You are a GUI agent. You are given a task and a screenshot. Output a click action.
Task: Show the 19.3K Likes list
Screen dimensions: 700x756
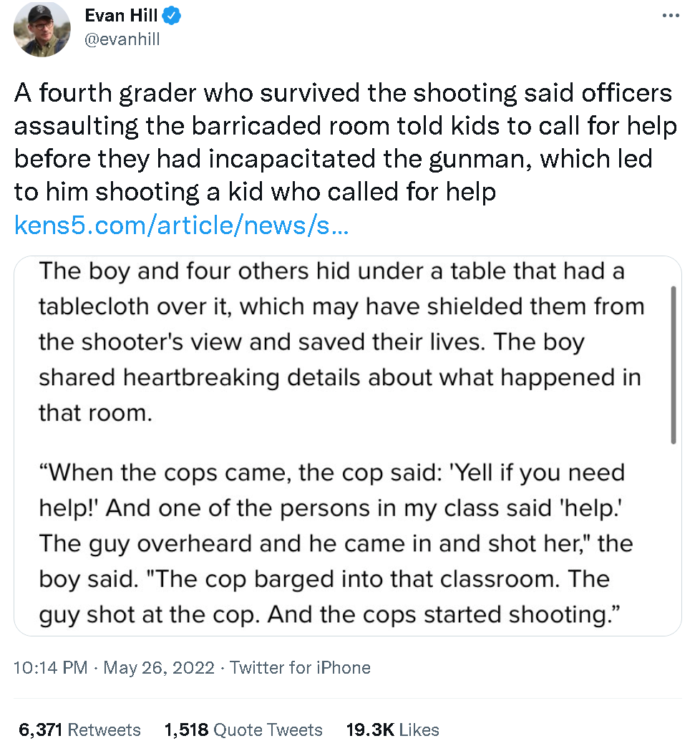click(x=392, y=730)
